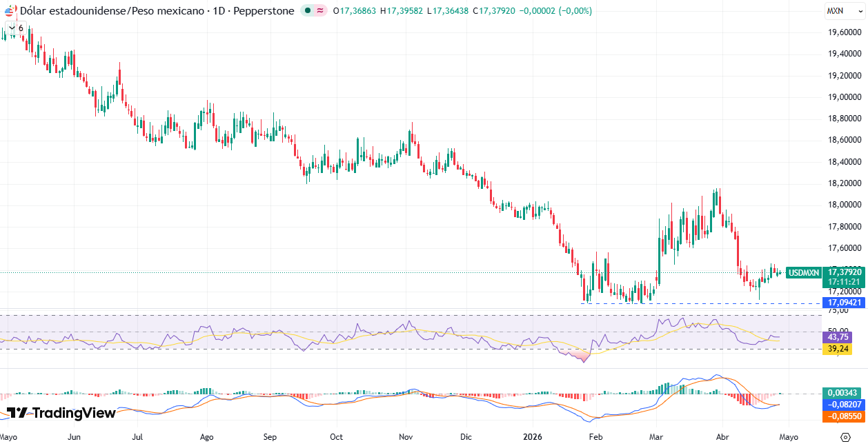
Task: Click the TradingView logo
Action: click(x=61, y=413)
